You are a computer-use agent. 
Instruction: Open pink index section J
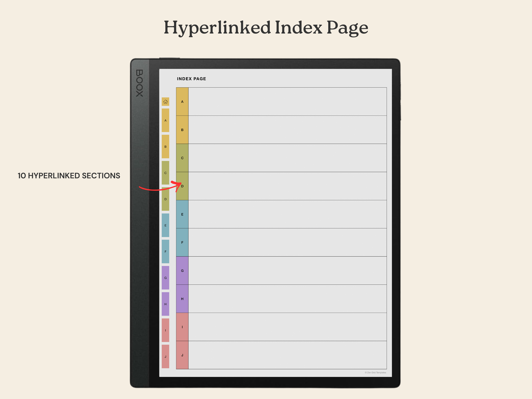click(x=182, y=355)
